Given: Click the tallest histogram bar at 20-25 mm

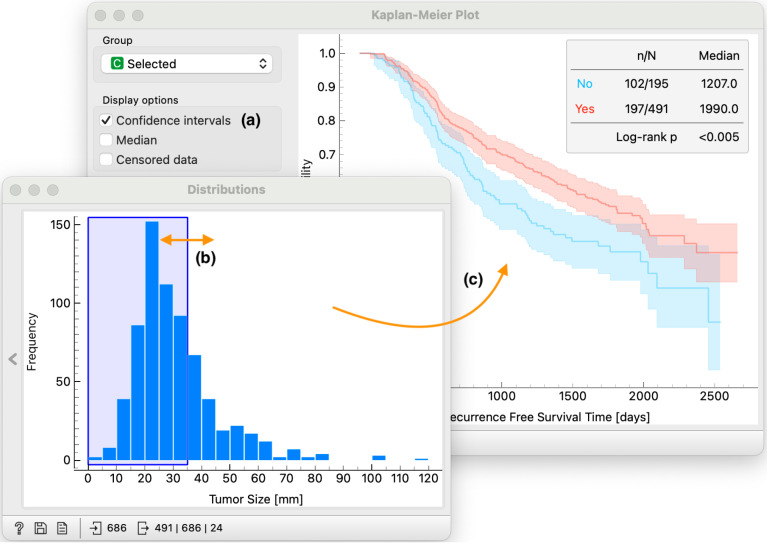Looking at the screenshot, I should click(x=152, y=341).
